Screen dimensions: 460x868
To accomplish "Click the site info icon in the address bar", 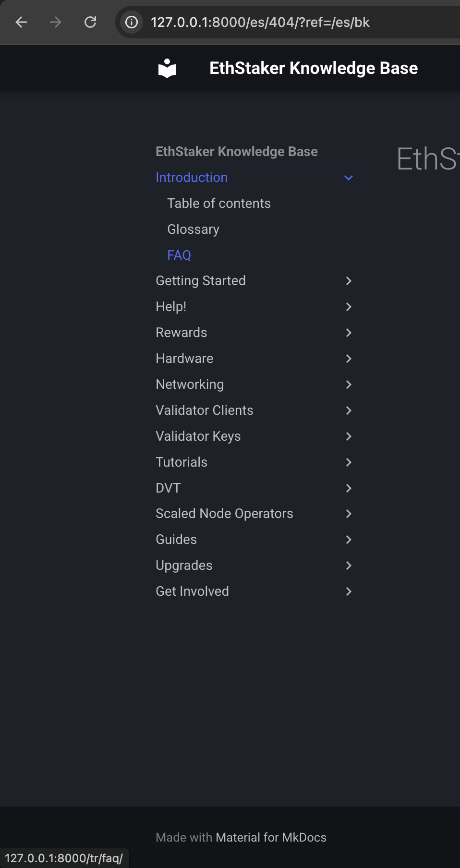I will pyautogui.click(x=132, y=22).
